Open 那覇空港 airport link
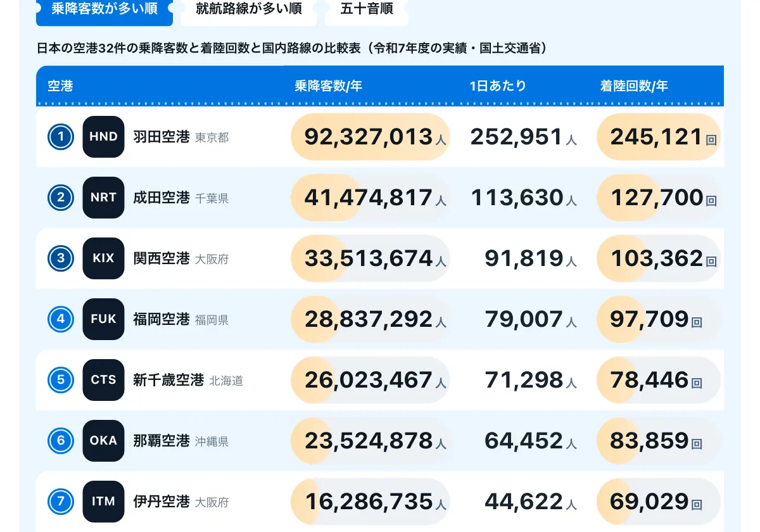Viewport: 760px width, 532px height. (x=161, y=441)
